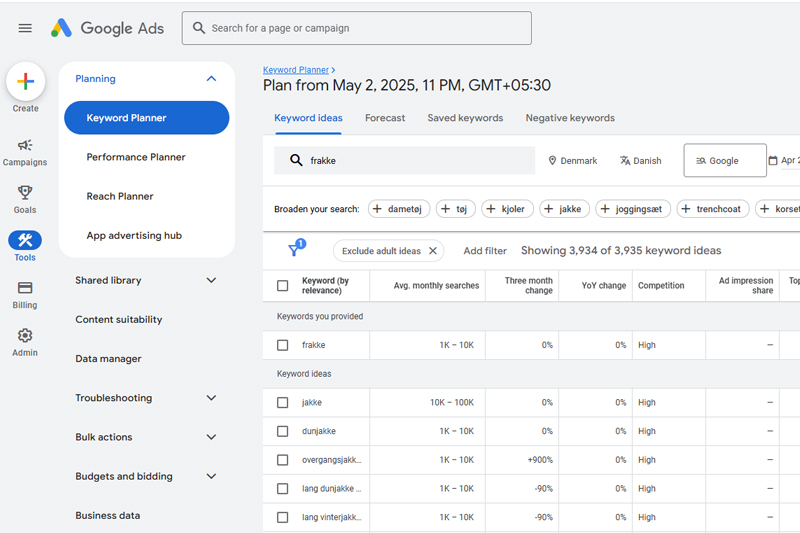The height and width of the screenshot is (533, 800).
Task: Toggle the select-all keywords checkbox
Action: click(282, 286)
